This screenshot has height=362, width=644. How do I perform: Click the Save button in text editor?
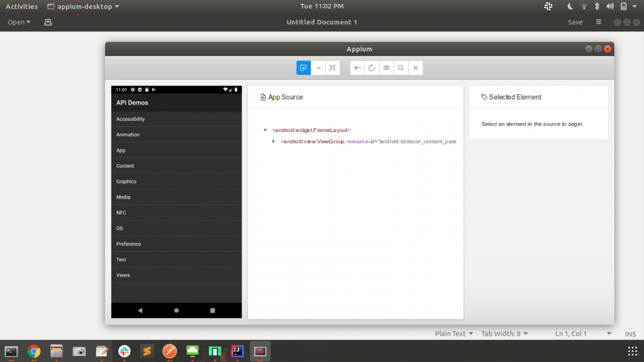pos(575,21)
